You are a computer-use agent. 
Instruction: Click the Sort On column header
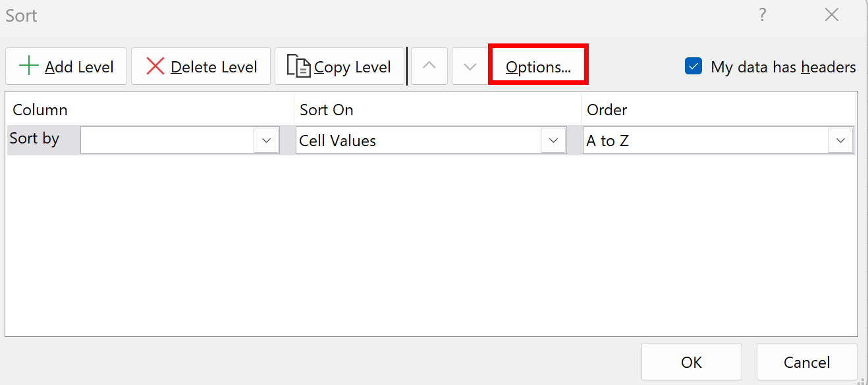click(325, 109)
